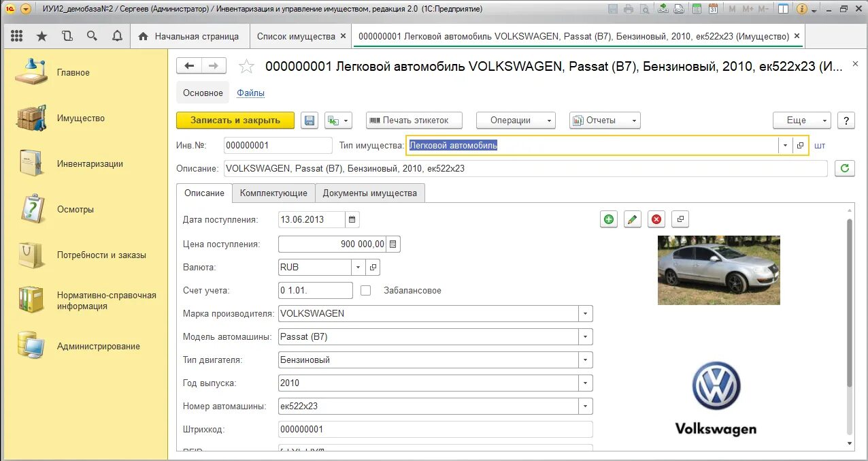Expand the Тип двигателя dropdown
Image resolution: width=868 pixels, height=461 pixels.
(586, 360)
